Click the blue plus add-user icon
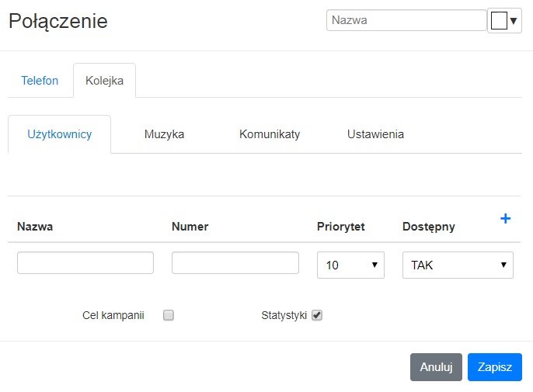 click(505, 218)
